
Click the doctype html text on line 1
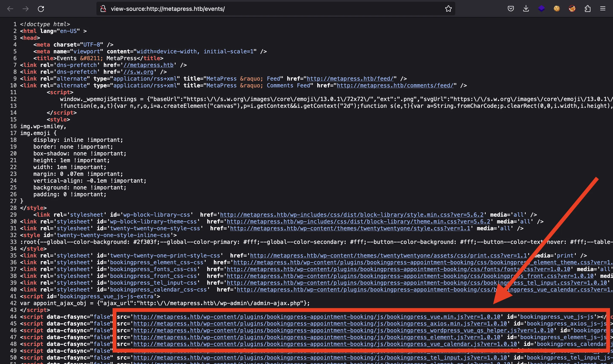click(x=45, y=24)
